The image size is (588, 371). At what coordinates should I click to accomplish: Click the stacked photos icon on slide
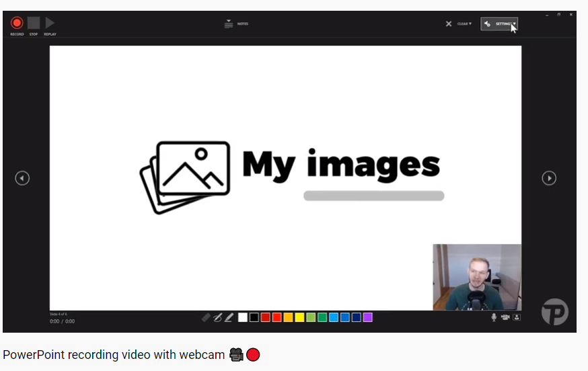click(x=185, y=177)
